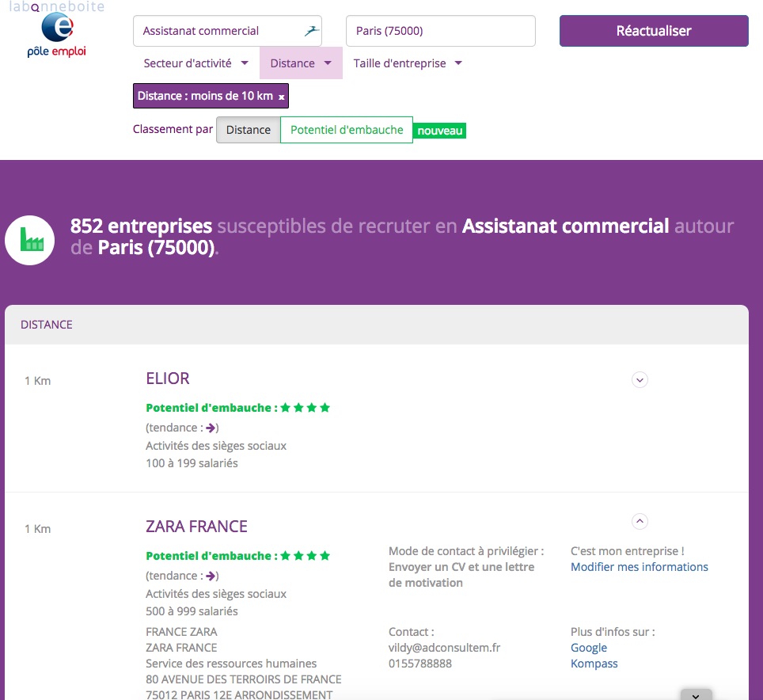This screenshot has height=700, width=763.
Task: Click the tendance arrow icon under ELIOR
Action: (x=211, y=428)
